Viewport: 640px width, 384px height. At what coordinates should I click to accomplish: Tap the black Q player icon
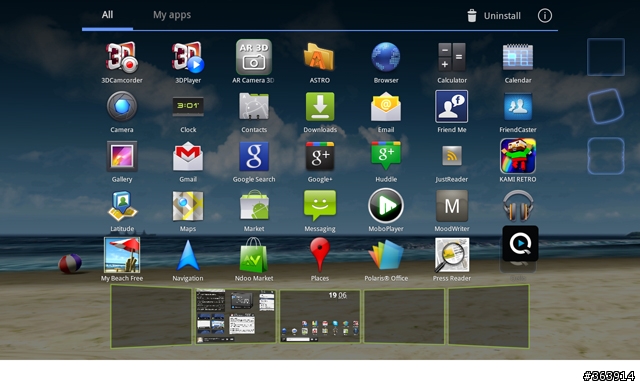pyautogui.click(x=520, y=244)
